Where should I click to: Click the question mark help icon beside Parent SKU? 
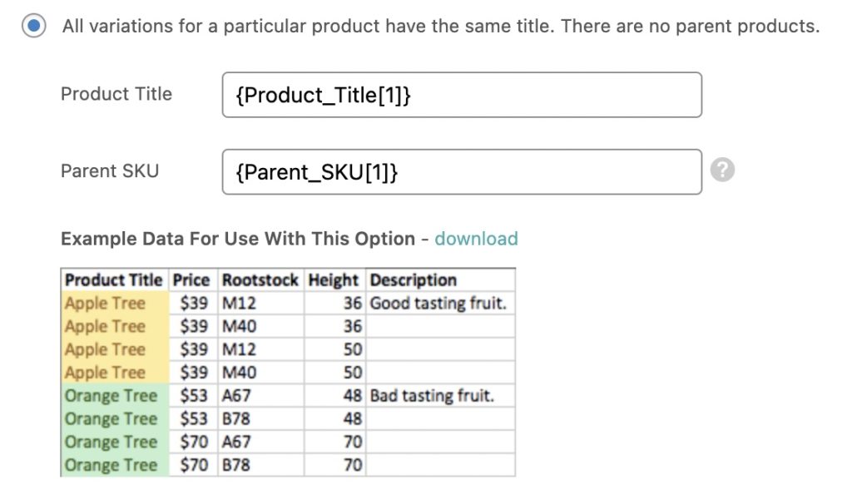coord(722,170)
